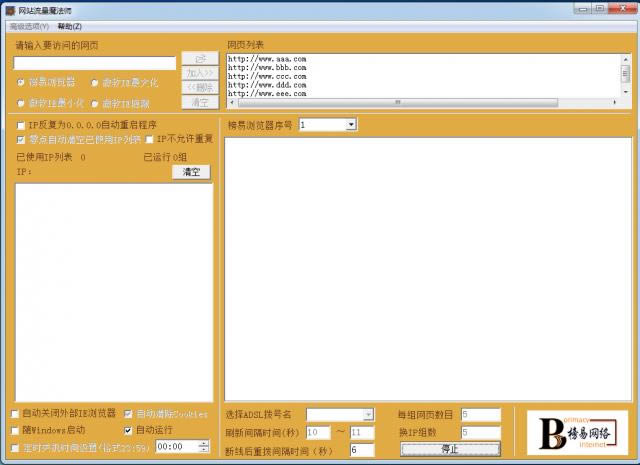Click the 已运行 0组 status text
Viewport: 640px width, 465px height.
coord(165,157)
